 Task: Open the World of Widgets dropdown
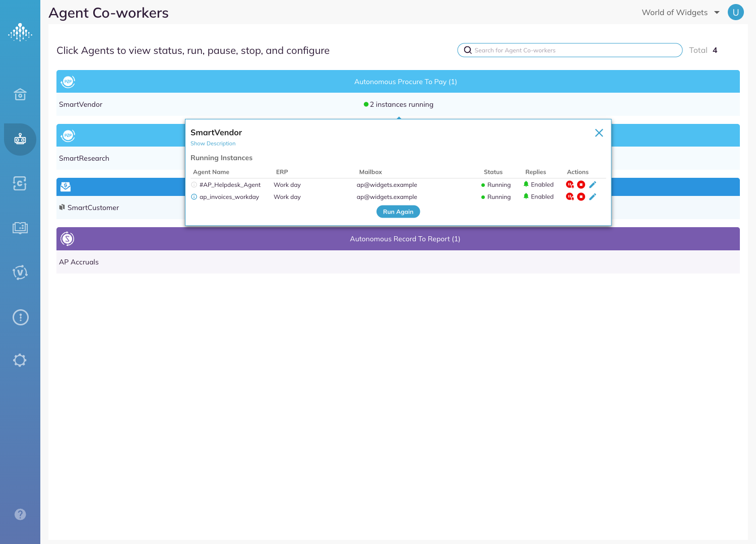tap(680, 13)
